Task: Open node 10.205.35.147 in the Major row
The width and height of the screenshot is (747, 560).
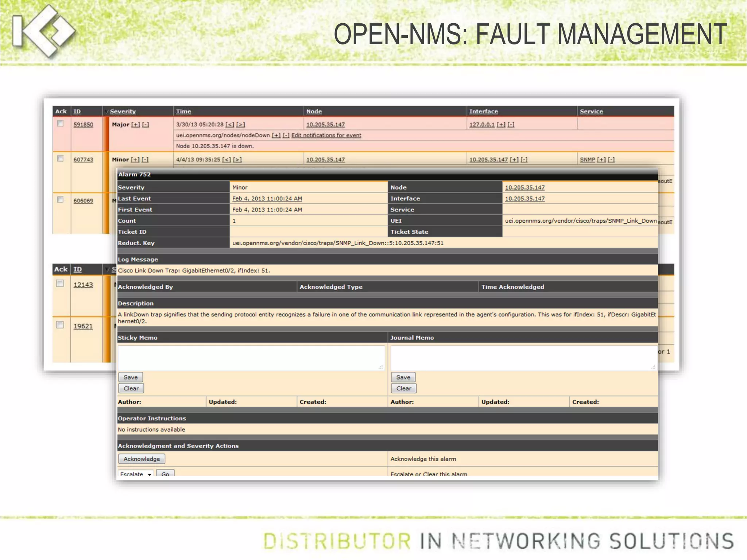Action: pyautogui.click(x=325, y=125)
